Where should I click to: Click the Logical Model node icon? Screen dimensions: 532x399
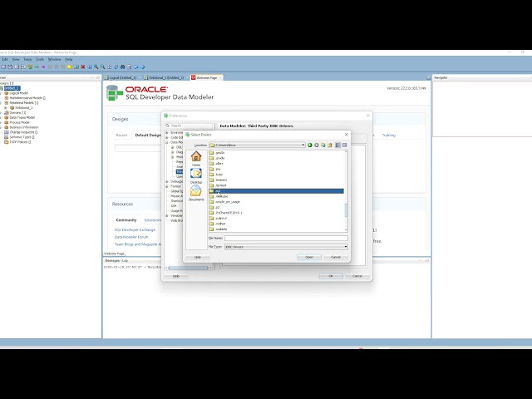coord(6,93)
